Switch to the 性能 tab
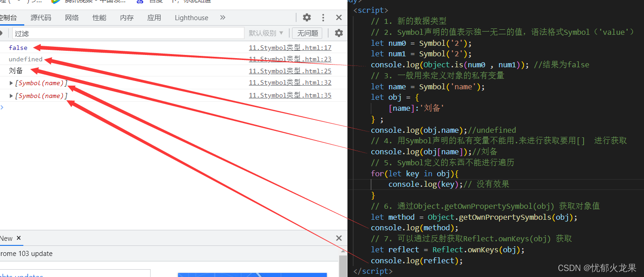The width and height of the screenshot is (644, 277). coord(99,17)
